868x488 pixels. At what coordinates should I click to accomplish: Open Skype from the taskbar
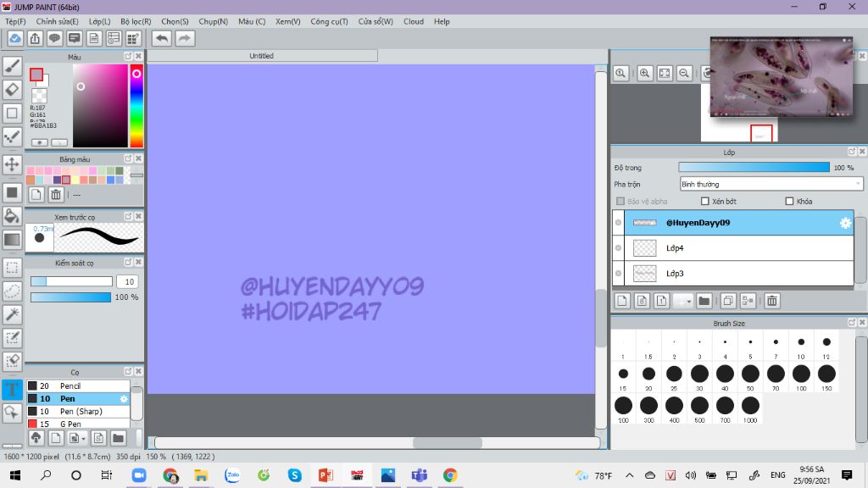click(x=294, y=475)
